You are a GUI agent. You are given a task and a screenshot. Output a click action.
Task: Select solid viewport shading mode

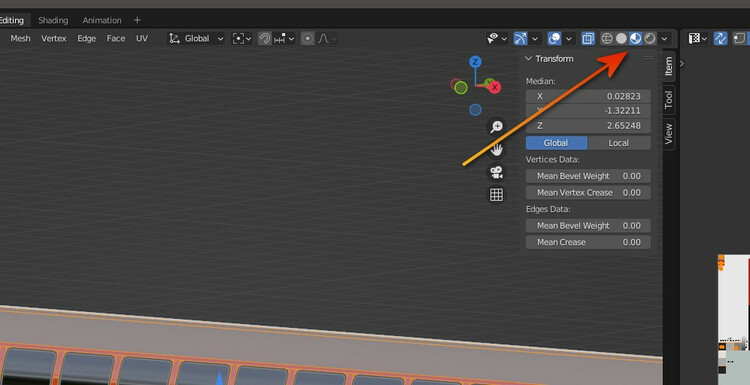(621, 39)
